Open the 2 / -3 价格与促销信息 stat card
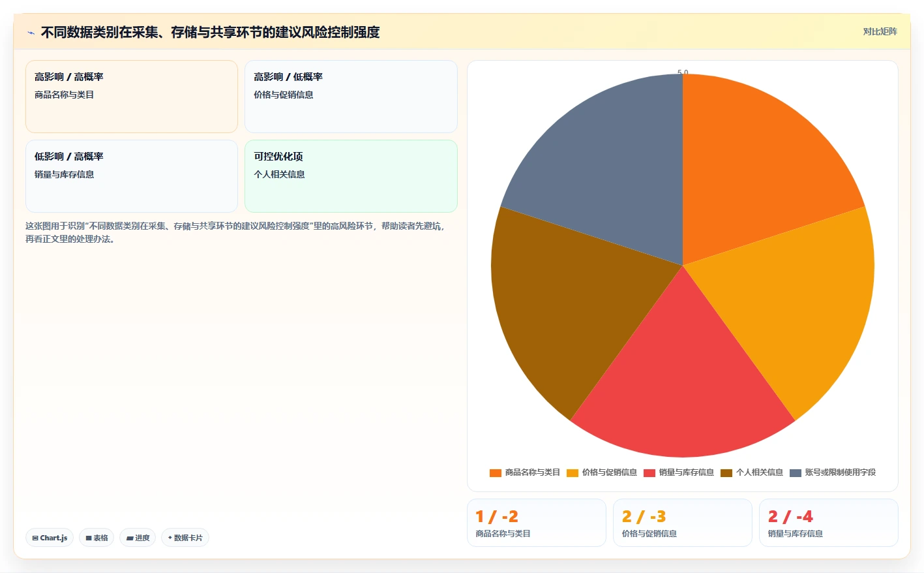Viewport: 924px width, 573px height. 683,523
